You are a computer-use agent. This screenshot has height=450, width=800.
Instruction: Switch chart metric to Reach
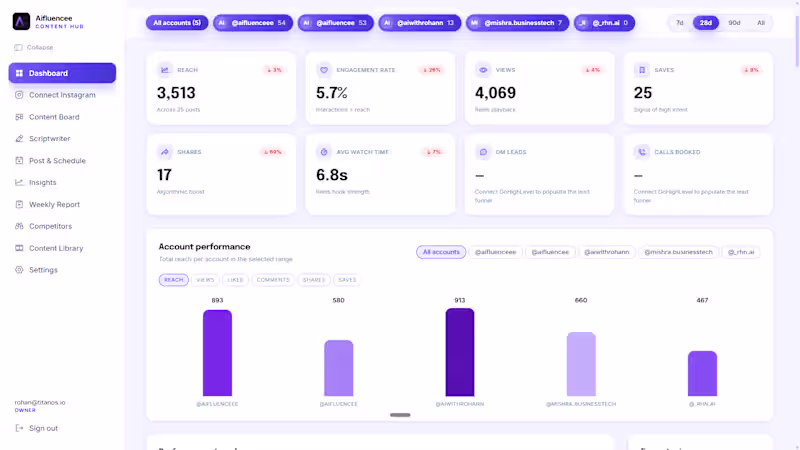pos(173,280)
